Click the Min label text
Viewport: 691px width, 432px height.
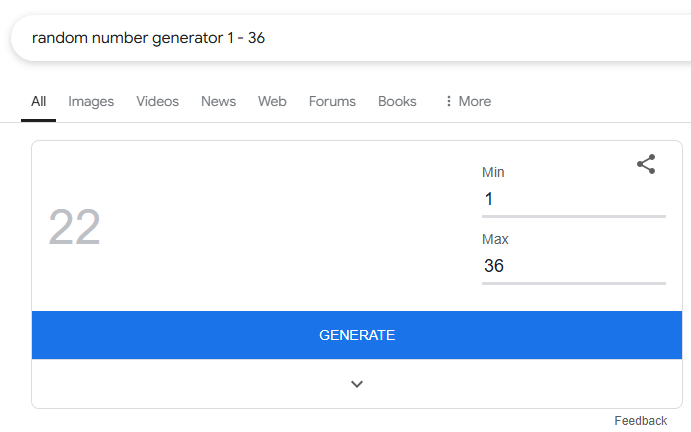493,172
